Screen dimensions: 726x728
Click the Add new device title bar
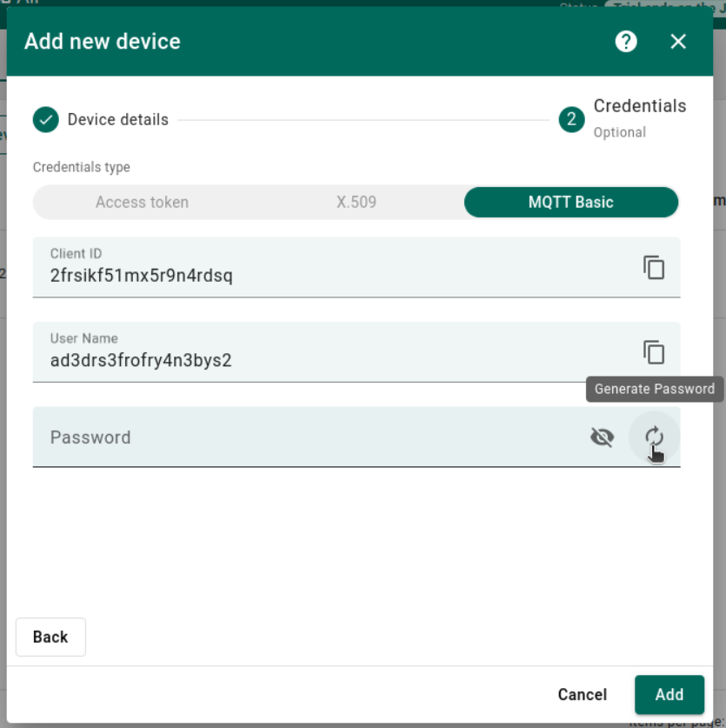304,42
